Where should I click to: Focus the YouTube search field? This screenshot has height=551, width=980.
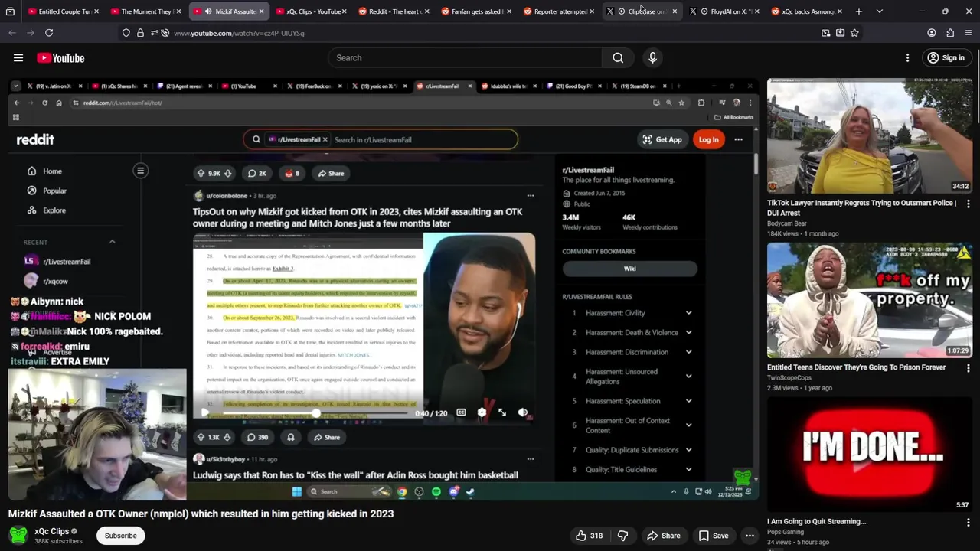(466, 57)
